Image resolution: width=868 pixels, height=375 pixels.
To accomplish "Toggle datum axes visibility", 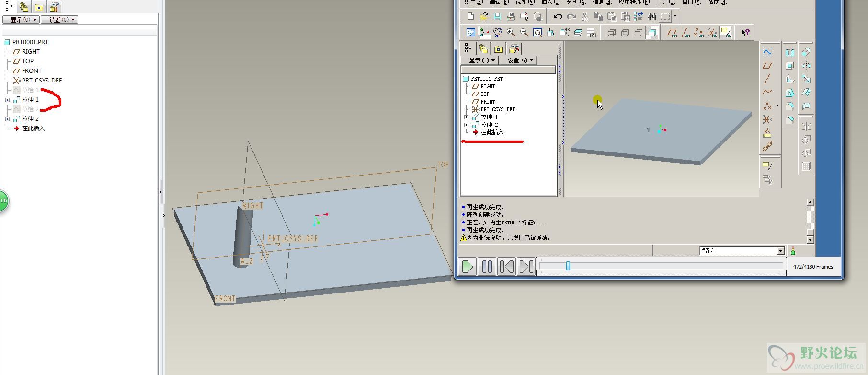I will click(685, 33).
